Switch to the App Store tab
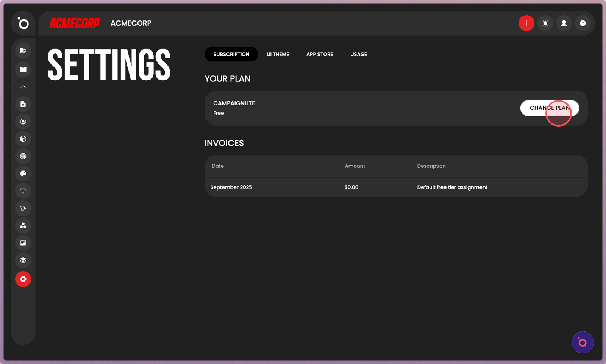The image size is (606, 364). coord(319,54)
